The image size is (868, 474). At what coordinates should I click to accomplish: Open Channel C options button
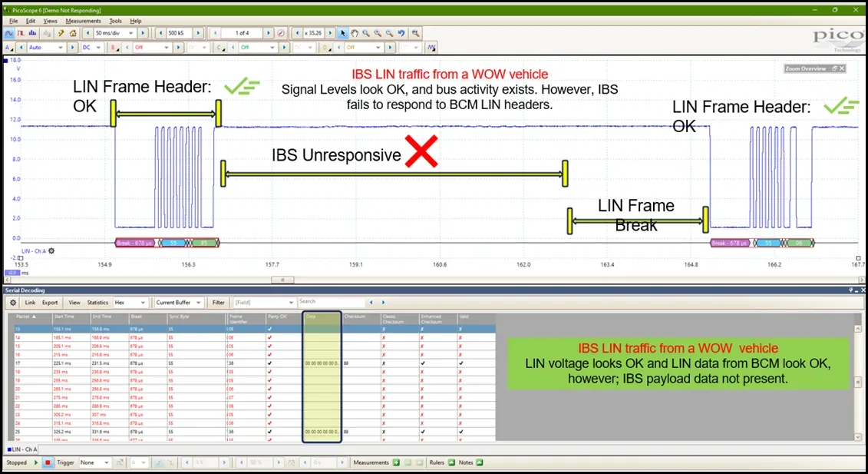pyautogui.click(x=221, y=48)
